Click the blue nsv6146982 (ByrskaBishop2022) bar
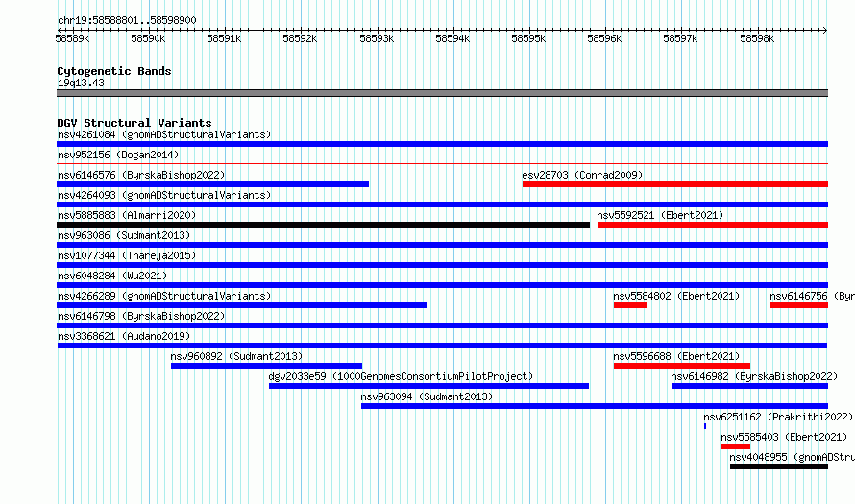The height and width of the screenshot is (504, 855). (749, 386)
